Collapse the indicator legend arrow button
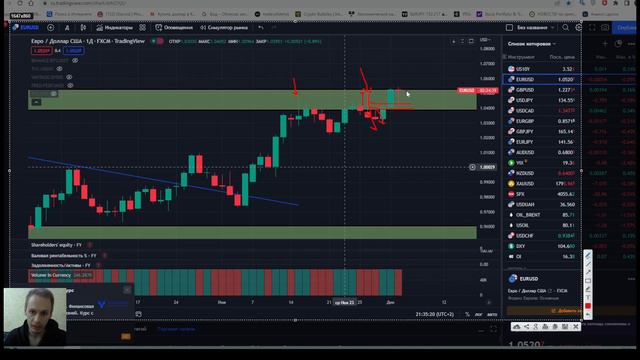The width and height of the screenshot is (640, 360). tap(36, 102)
